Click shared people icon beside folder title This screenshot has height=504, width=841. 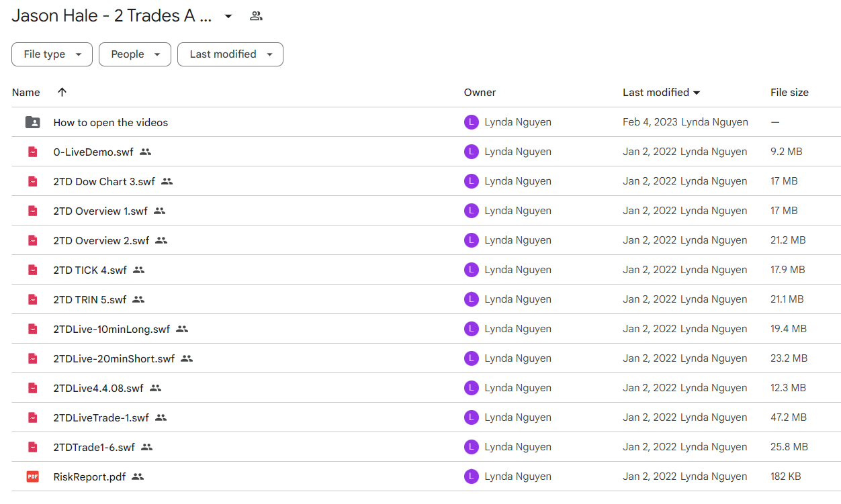point(256,16)
